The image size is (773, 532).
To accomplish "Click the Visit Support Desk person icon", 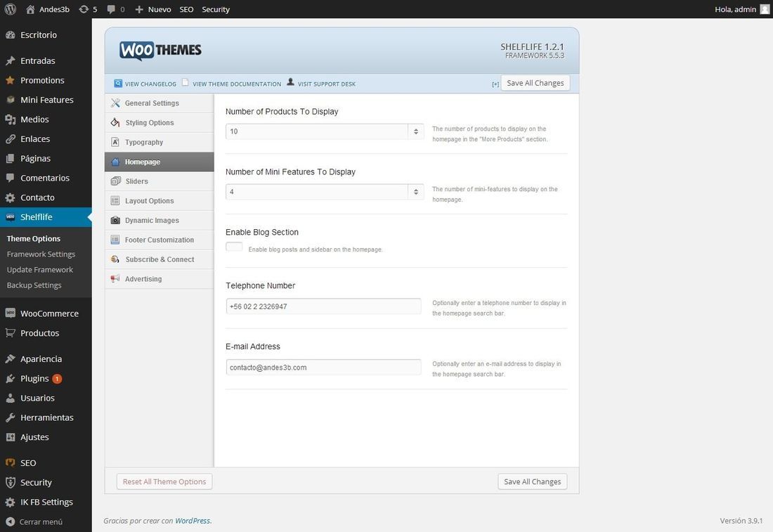I will 290,82.
